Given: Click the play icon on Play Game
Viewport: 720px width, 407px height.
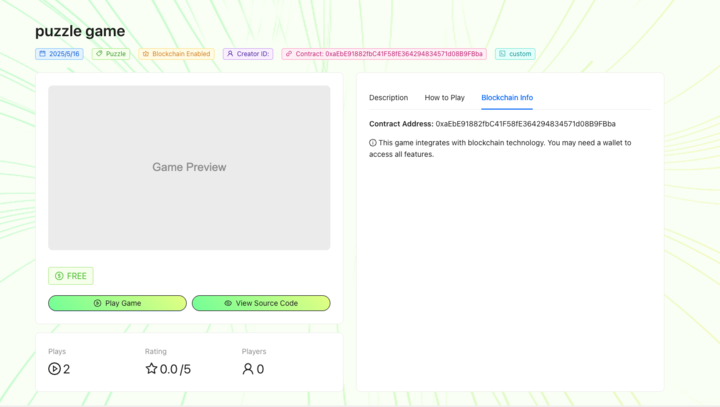Looking at the screenshot, I should [97, 303].
